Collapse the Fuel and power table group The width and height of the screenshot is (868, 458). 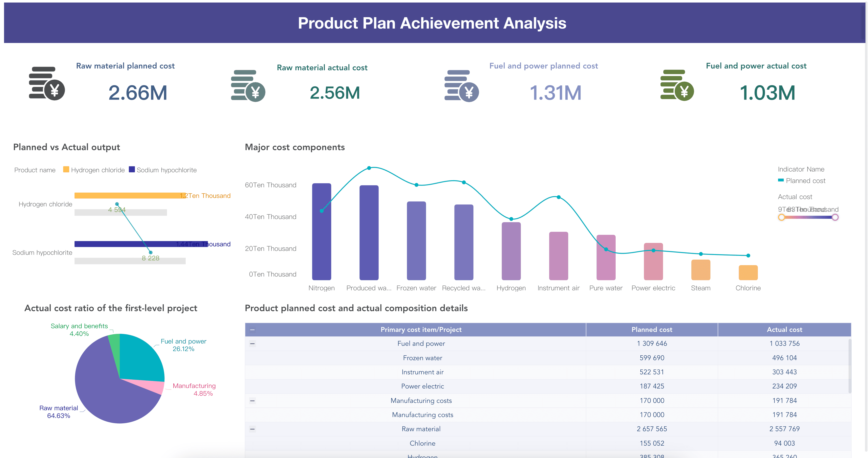252,343
